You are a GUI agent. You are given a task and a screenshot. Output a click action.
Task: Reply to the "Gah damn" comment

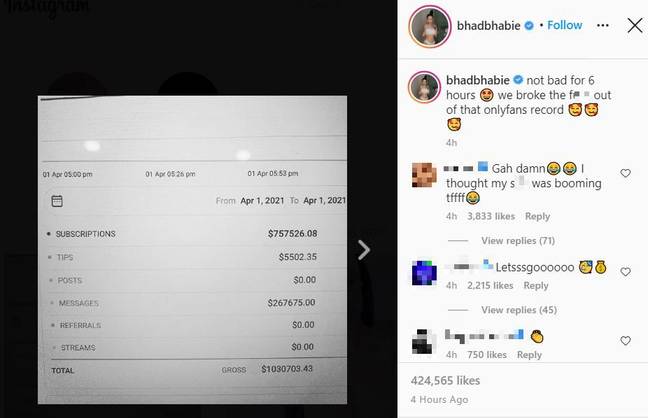coord(537,216)
